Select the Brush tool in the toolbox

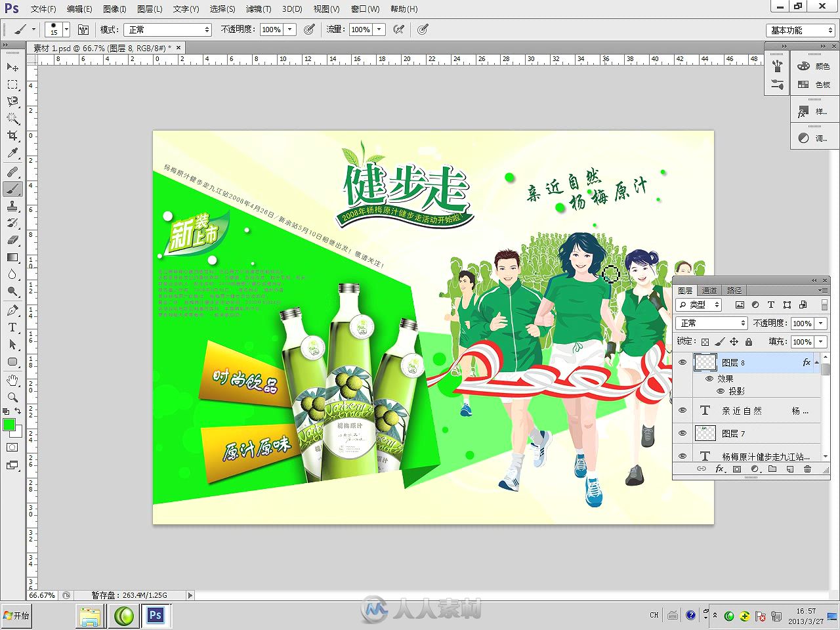[12, 189]
